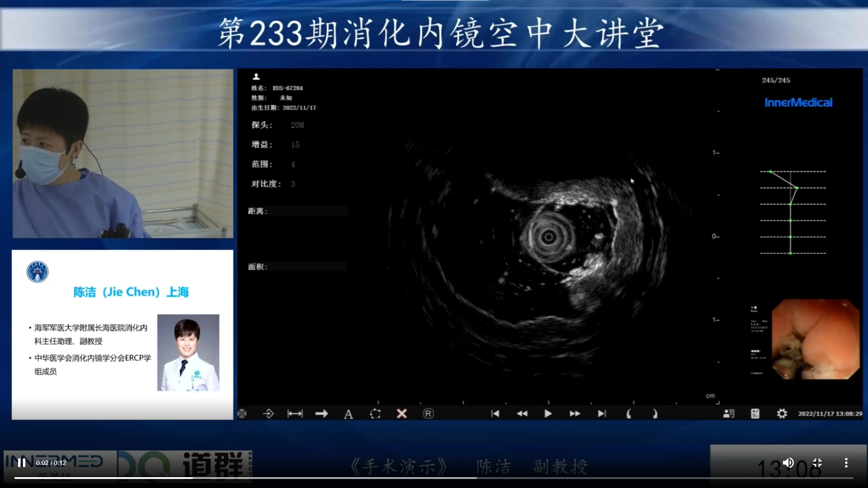
Task: Click the range value 4
Action: point(292,164)
